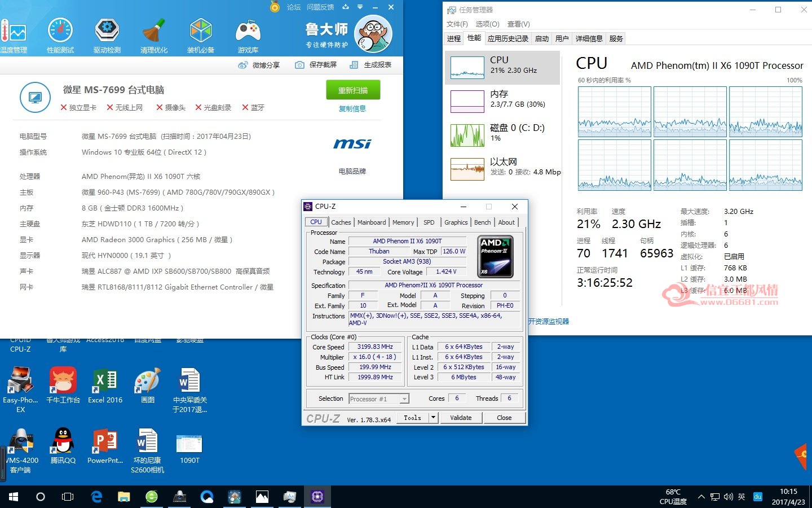The image size is (812, 508).
Task: Click Tools button in CPU-Z
Action: pos(412,418)
